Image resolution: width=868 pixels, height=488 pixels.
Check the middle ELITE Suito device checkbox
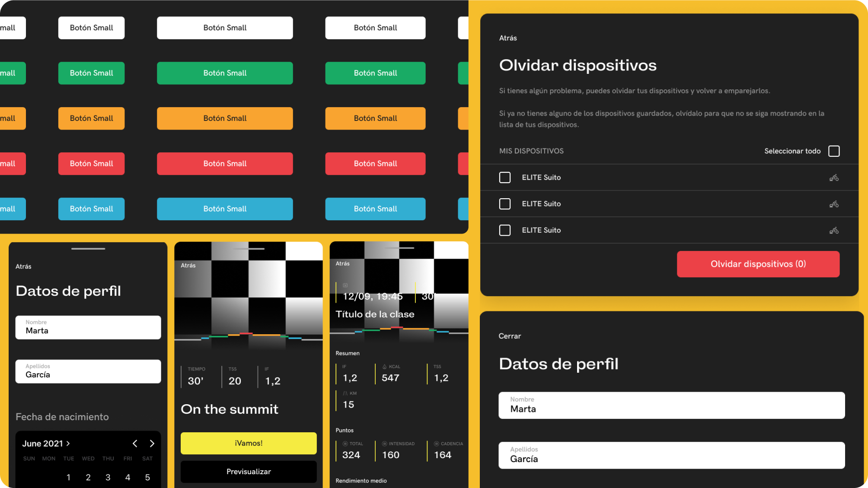point(504,204)
